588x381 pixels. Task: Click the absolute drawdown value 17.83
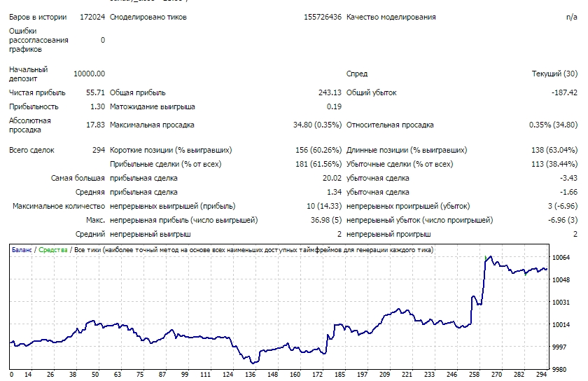[x=95, y=125]
